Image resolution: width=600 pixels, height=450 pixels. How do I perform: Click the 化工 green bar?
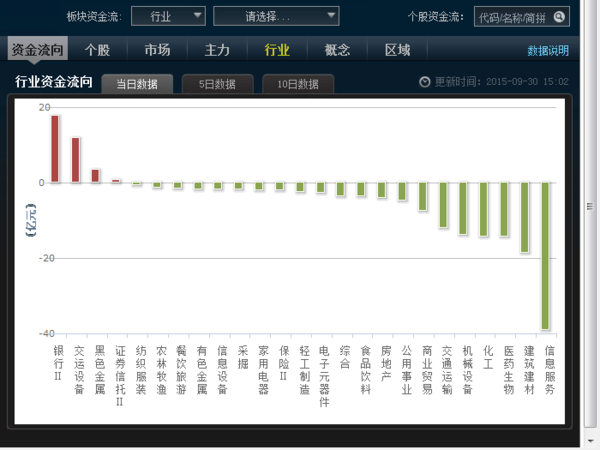click(x=484, y=209)
